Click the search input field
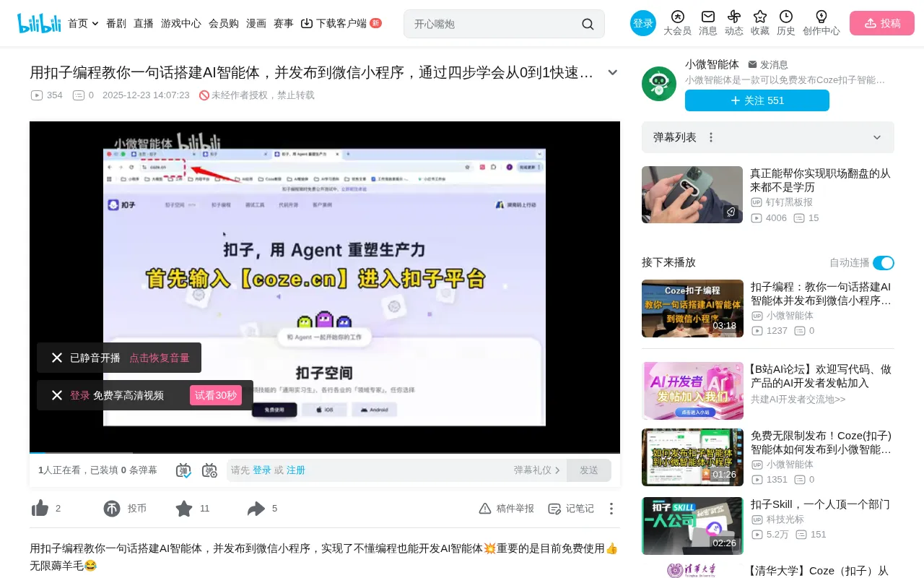The width and height of the screenshot is (924, 578). click(x=494, y=24)
